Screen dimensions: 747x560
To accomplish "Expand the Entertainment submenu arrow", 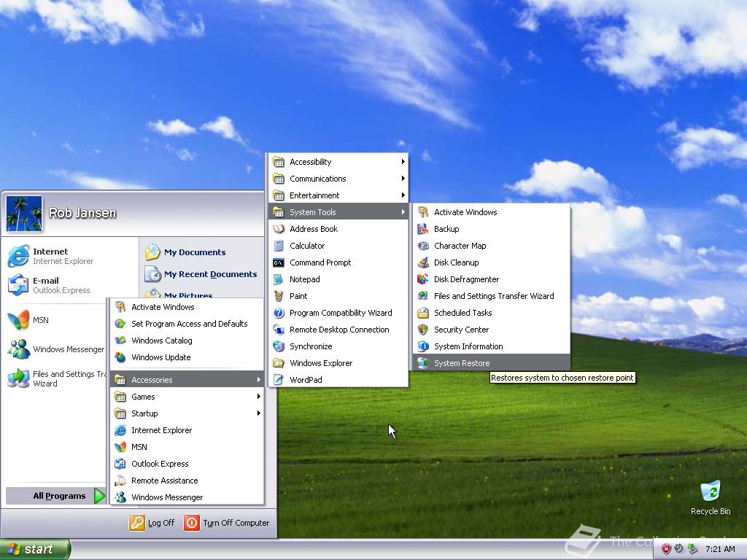I will pos(403,195).
